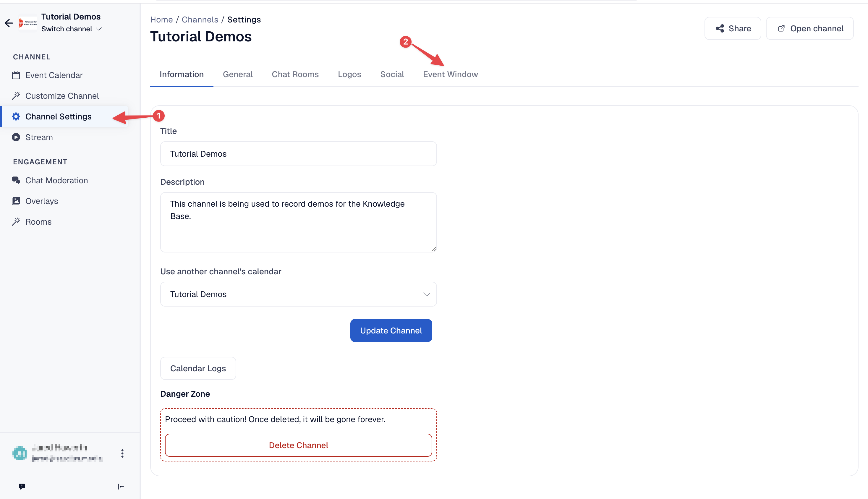This screenshot has height=499, width=868.
Task: Open Event Calendar from the sidebar
Action: click(x=54, y=75)
